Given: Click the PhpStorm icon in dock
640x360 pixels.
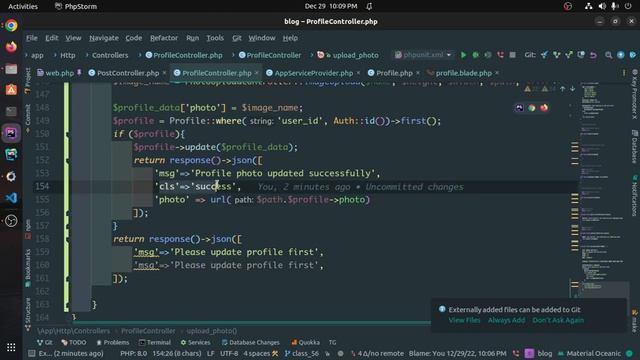Looking at the screenshot, I should 11,133.
